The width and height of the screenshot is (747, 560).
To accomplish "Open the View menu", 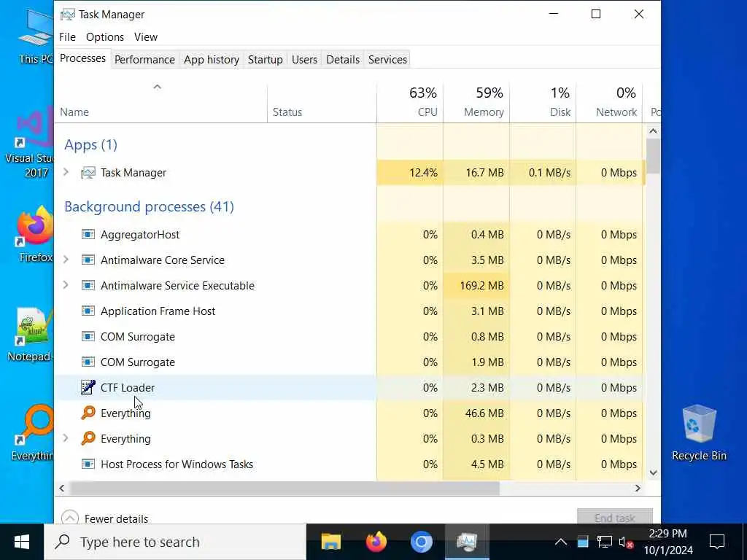I will pos(146,36).
